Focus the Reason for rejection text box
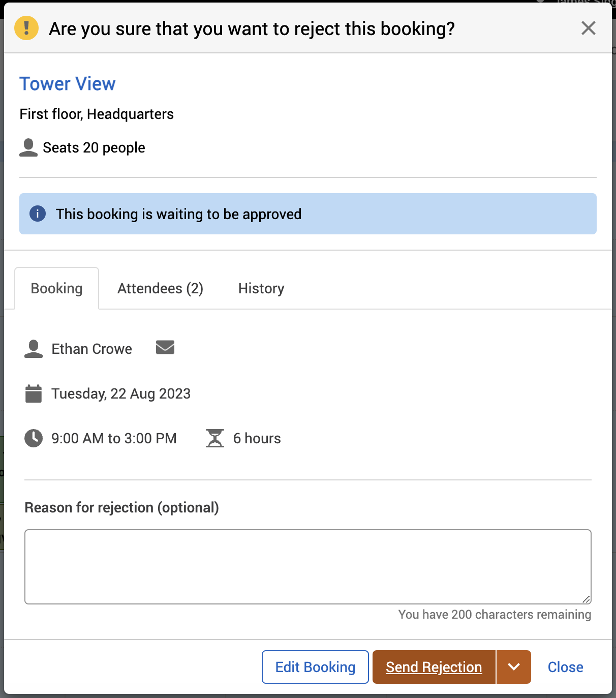616x698 pixels. point(307,566)
